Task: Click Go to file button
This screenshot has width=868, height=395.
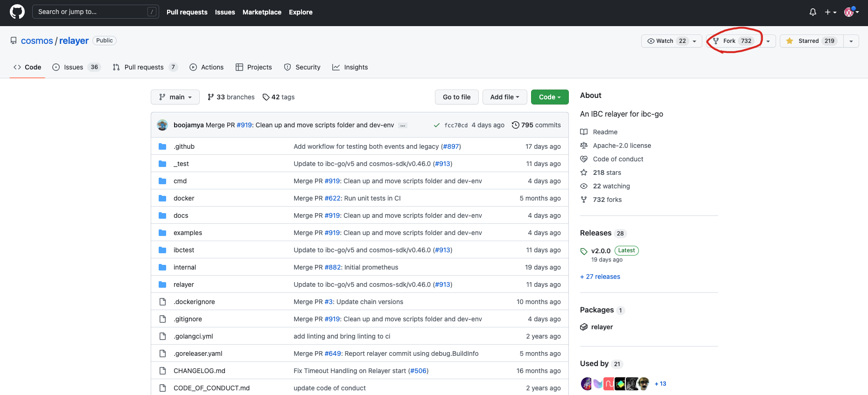Action: (456, 97)
